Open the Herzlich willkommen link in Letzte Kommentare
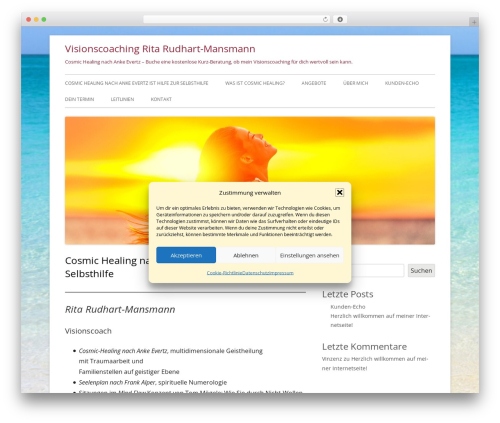This screenshot has height=423, width=500. (x=375, y=363)
